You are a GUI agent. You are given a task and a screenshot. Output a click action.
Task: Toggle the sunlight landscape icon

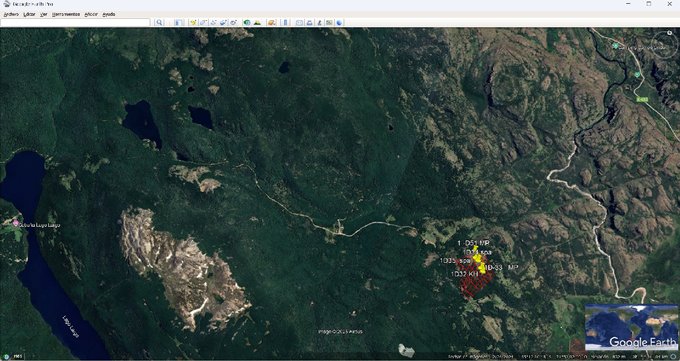257,22
